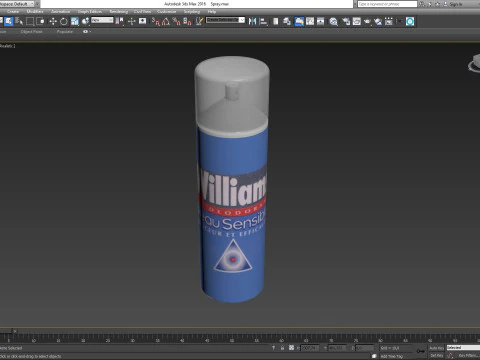Image resolution: width=480 pixels, height=360 pixels.
Task: Toggle Scene Explorer icon
Action: pos(276,22)
